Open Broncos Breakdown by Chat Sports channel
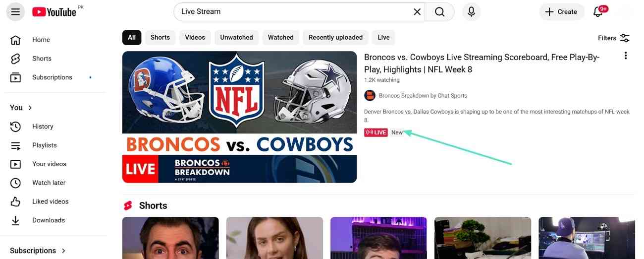 coord(423,95)
